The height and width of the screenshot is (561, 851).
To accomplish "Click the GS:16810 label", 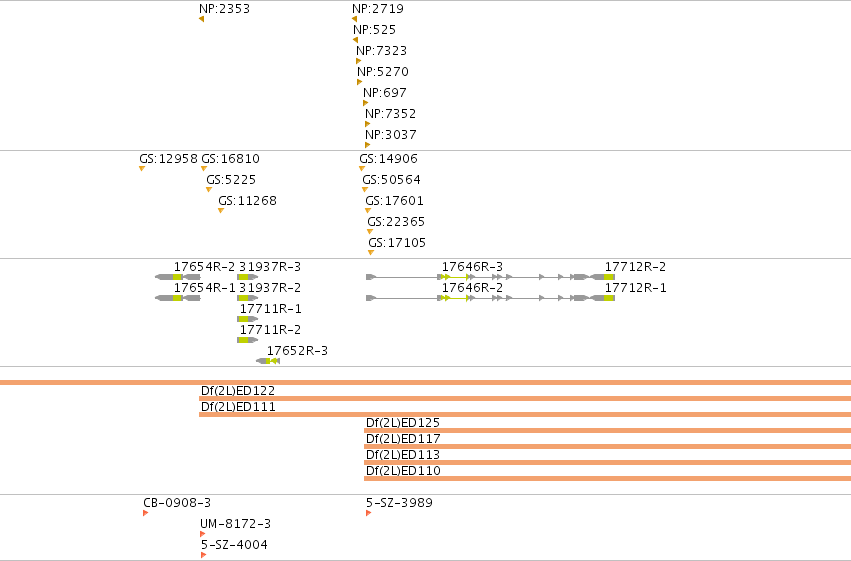I will tap(231, 159).
